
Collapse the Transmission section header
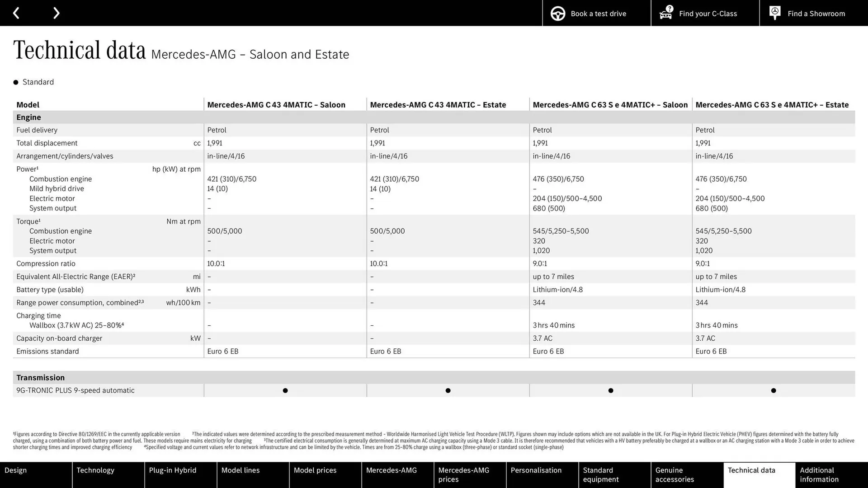(40, 377)
